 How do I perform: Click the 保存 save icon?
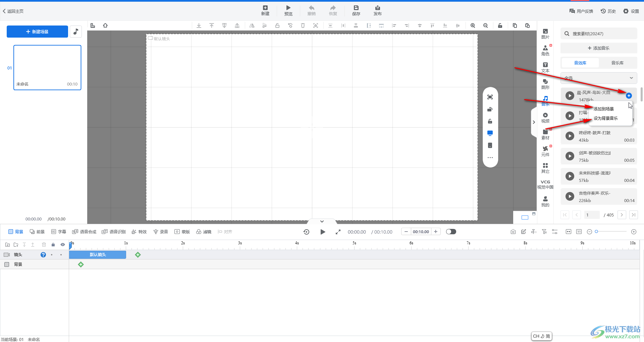coord(356,10)
